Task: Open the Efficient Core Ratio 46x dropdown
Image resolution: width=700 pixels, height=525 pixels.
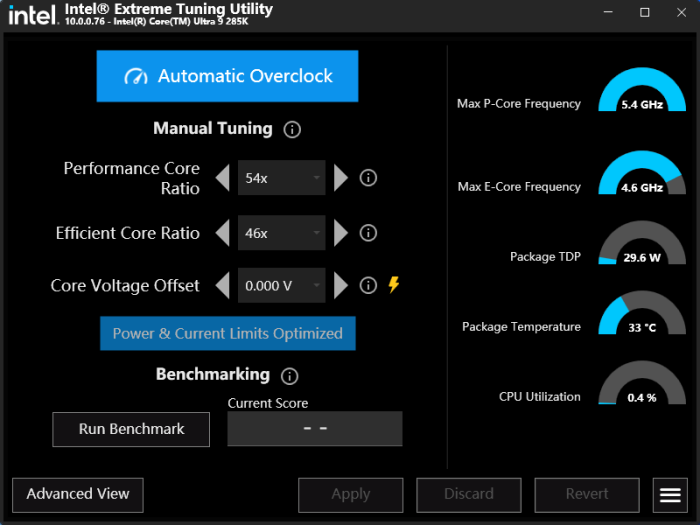Action: point(281,233)
